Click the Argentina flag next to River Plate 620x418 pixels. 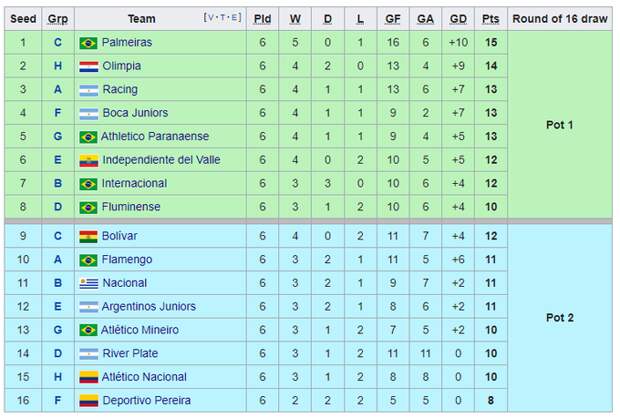89,354
